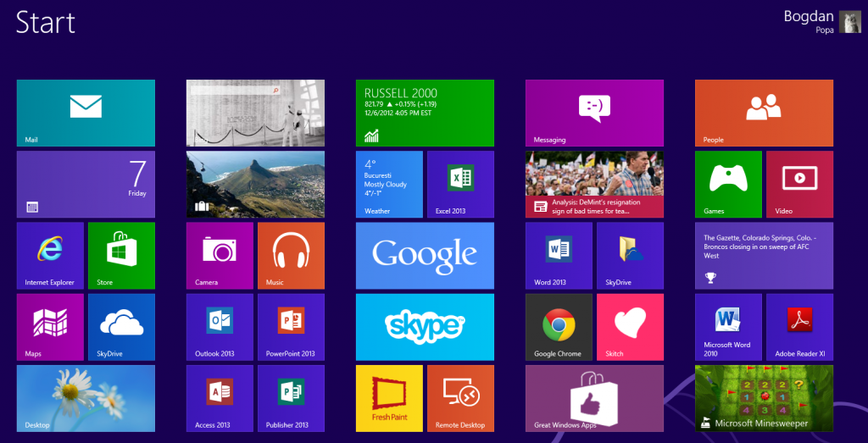Screen dimensions: 868x443
Task: Open the Excel 2013 tile
Action: tap(460, 184)
